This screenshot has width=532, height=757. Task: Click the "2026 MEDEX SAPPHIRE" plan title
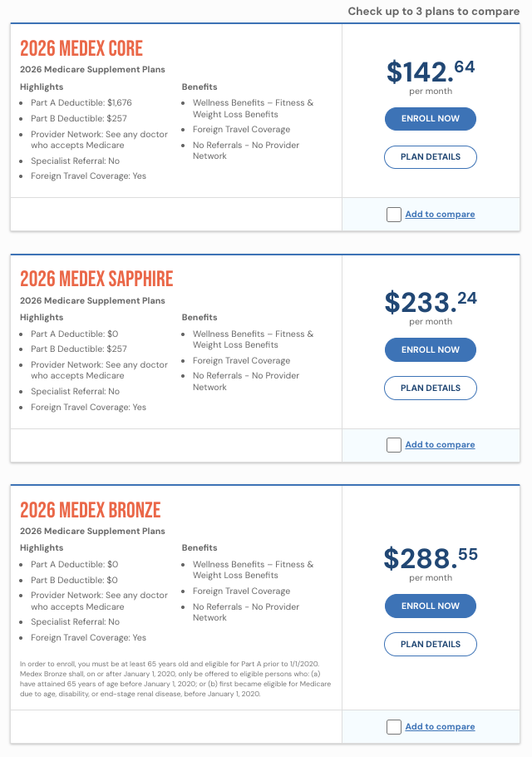pyautogui.click(x=96, y=279)
